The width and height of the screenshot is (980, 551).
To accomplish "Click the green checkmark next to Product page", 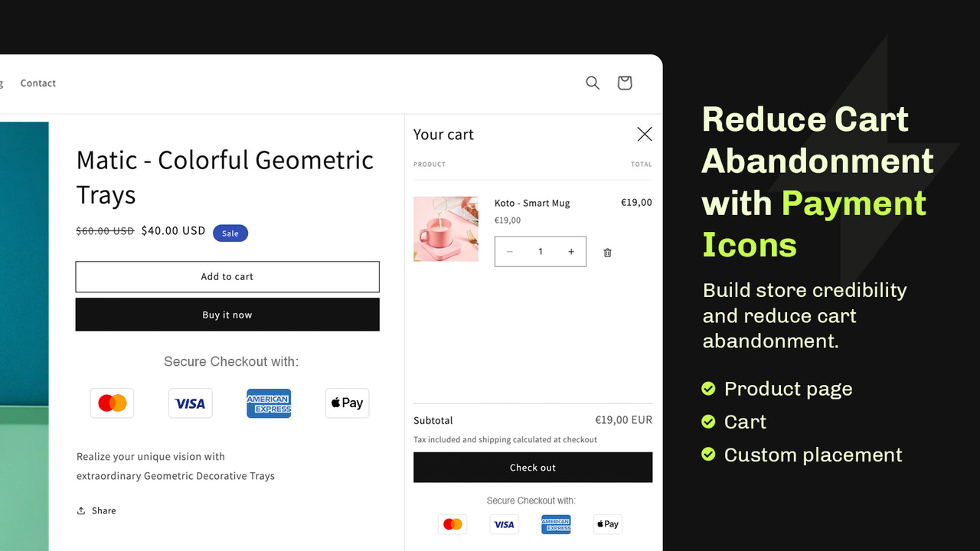I will tap(708, 389).
